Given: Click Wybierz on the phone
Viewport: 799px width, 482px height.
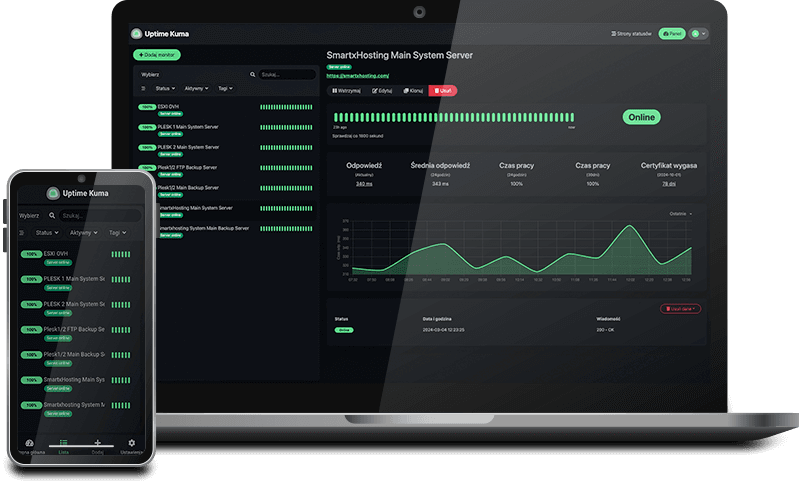Looking at the screenshot, I should click(29, 216).
